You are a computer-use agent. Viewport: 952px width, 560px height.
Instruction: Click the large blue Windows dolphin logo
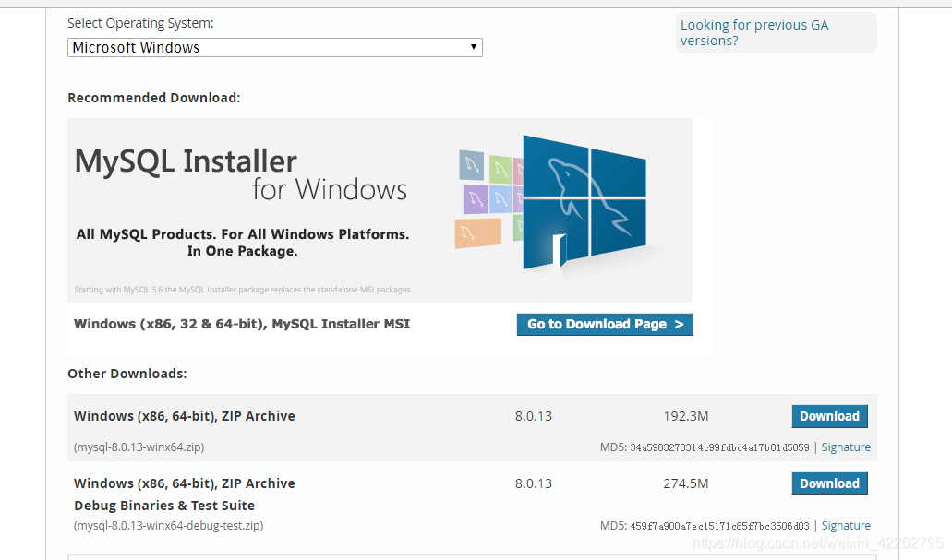coord(584,200)
